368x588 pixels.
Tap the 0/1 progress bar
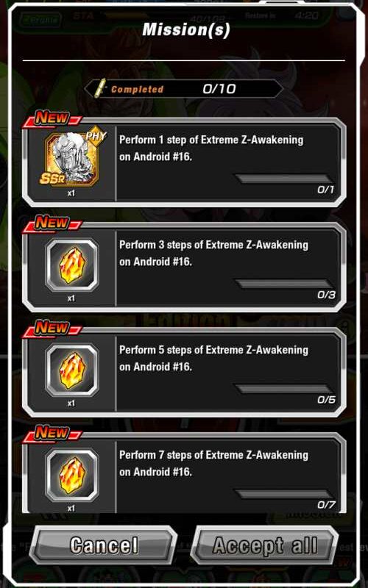point(283,179)
